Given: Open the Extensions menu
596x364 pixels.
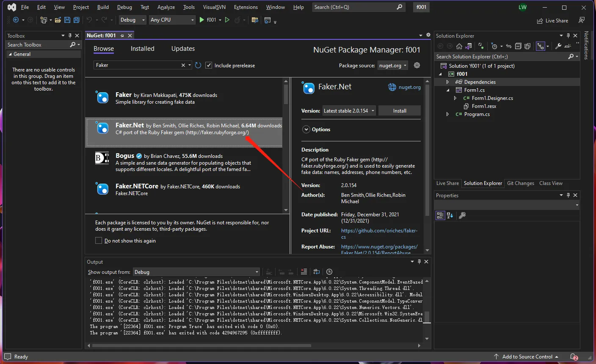Looking at the screenshot, I should tap(246, 7).
